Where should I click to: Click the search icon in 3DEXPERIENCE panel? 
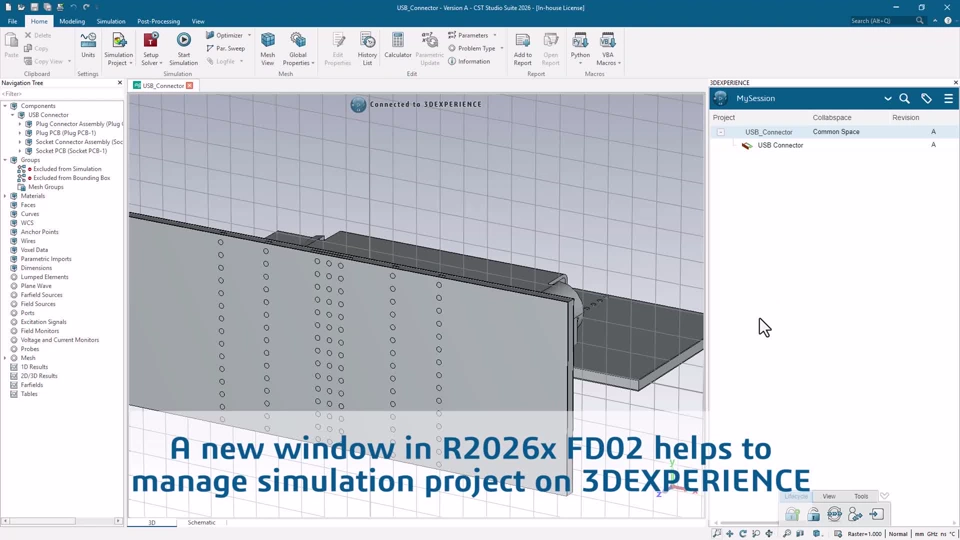pyautogui.click(x=904, y=99)
